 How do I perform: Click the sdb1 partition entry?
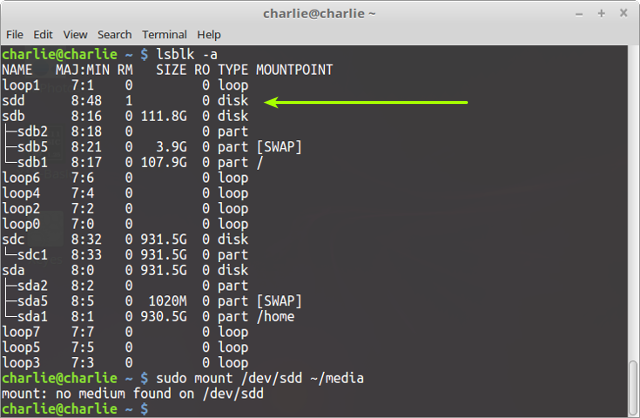point(32,162)
